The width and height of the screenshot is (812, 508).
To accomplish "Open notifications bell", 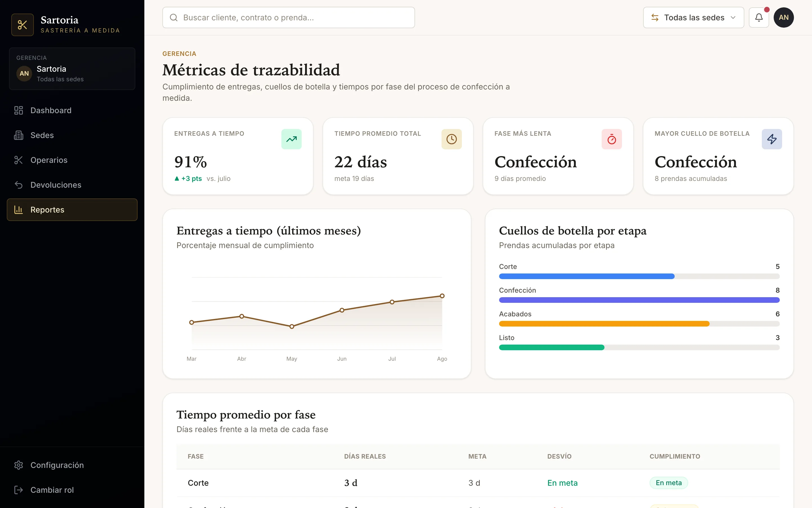I will tap(759, 17).
